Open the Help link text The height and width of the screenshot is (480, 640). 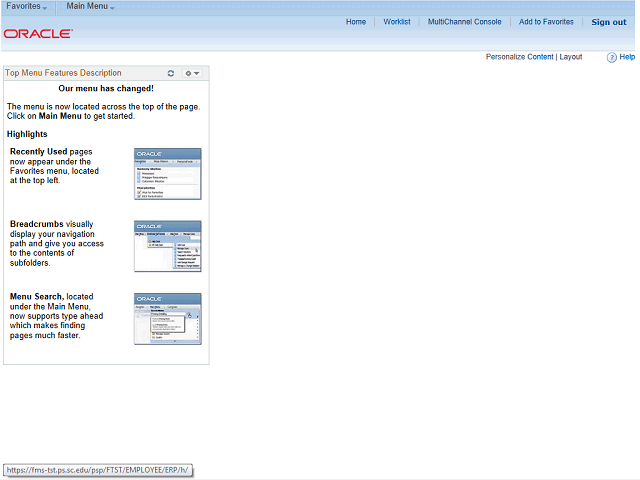pyautogui.click(x=627, y=57)
